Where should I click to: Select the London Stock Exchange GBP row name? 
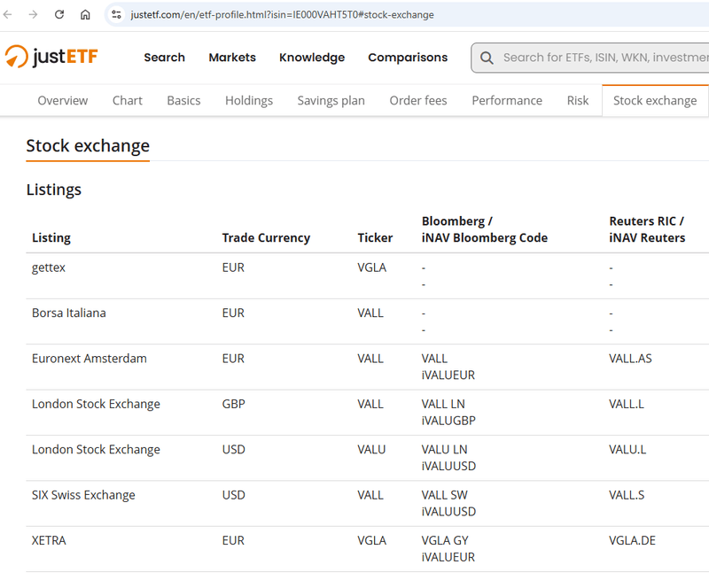point(96,404)
